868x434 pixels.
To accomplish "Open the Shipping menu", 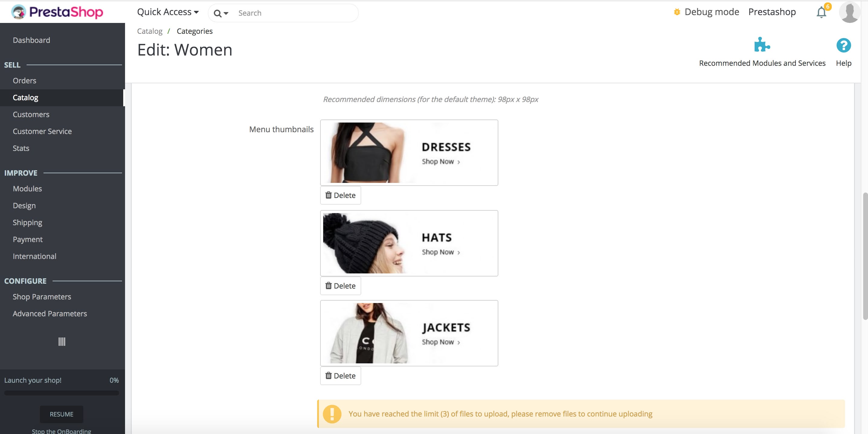I will 27,222.
